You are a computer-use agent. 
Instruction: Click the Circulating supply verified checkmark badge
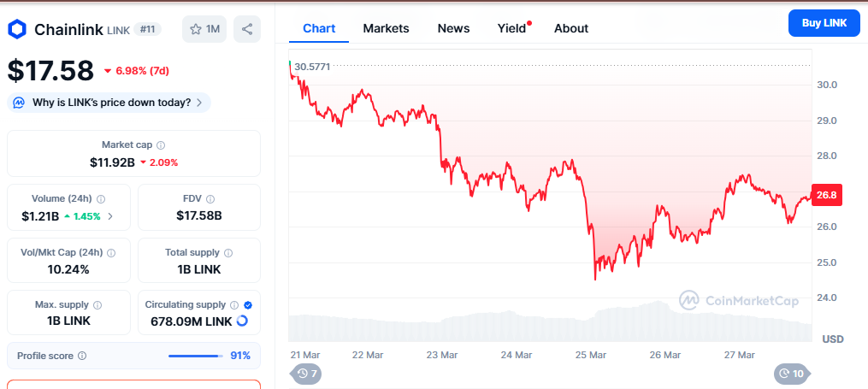[247, 305]
